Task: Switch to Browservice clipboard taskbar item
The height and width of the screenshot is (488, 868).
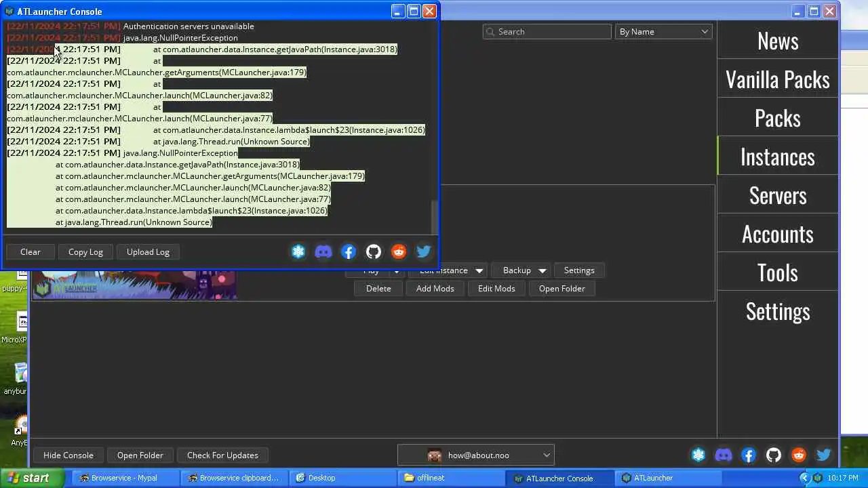Action: click(234, 478)
